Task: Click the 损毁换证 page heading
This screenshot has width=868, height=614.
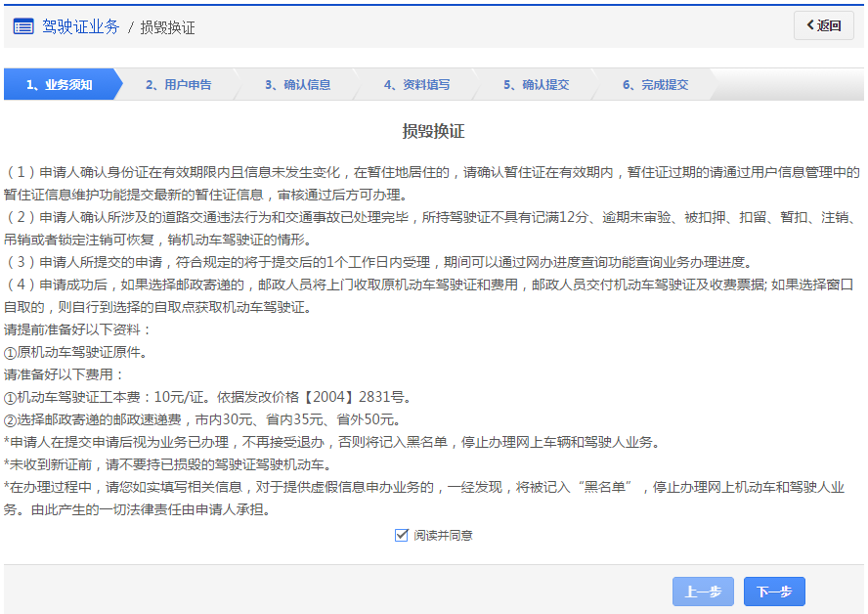Action: tap(433, 132)
